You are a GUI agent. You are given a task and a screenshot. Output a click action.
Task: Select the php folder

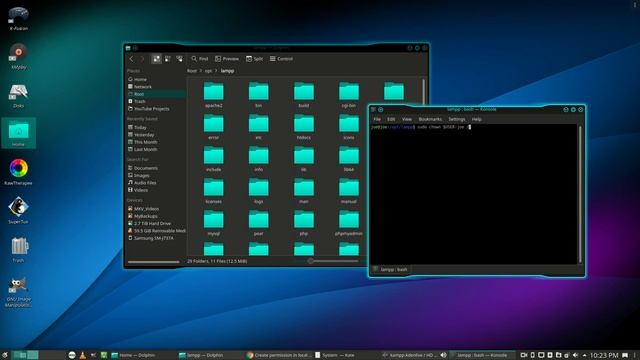click(x=304, y=223)
